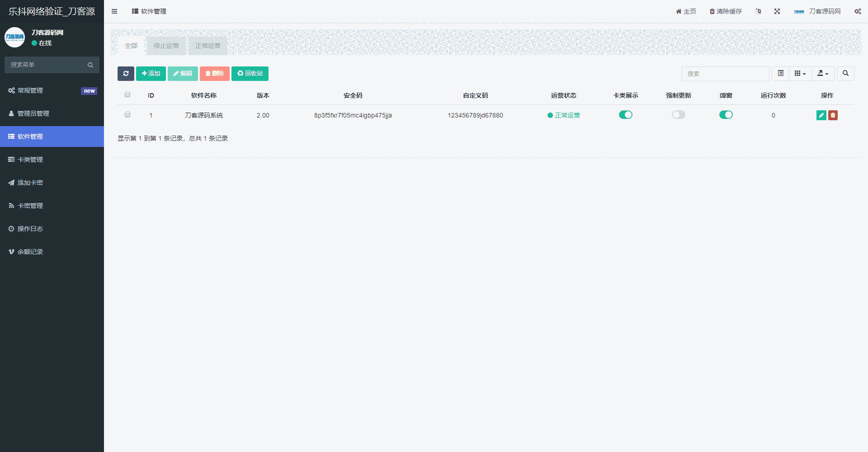Go to 主页 from the top bar
The image size is (868, 452).
pos(686,11)
